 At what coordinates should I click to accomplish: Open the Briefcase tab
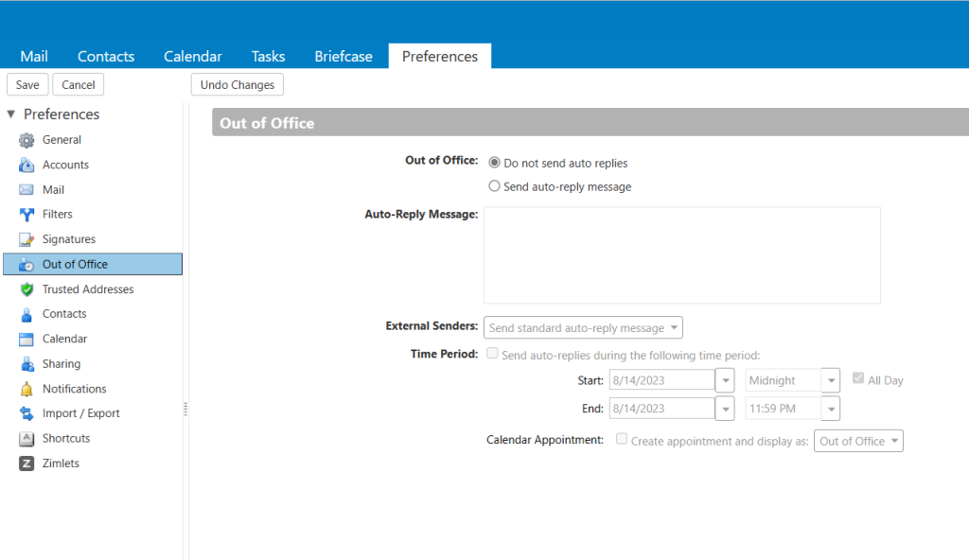344,57
